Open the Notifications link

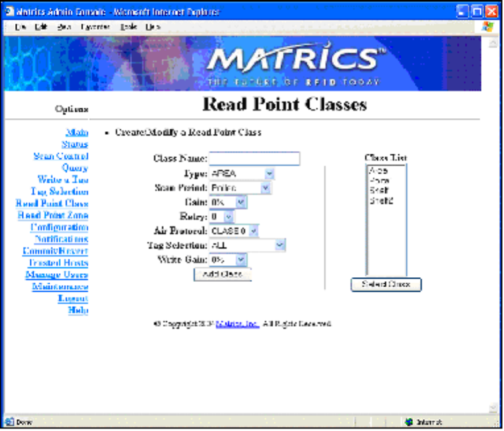[61, 240]
